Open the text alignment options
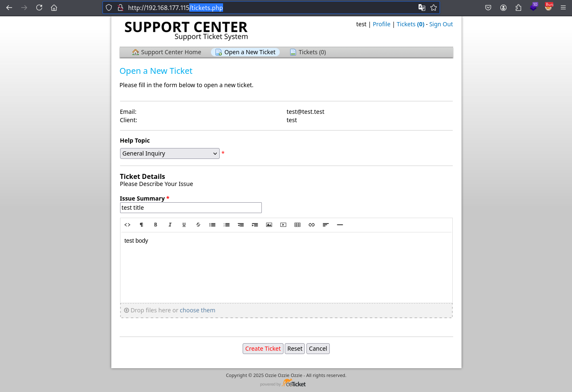The width and height of the screenshot is (572, 392). pyautogui.click(x=326, y=225)
